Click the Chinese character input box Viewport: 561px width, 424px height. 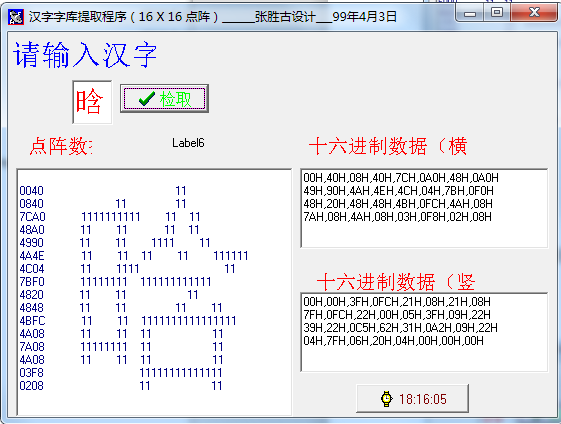pyautogui.click(x=92, y=102)
